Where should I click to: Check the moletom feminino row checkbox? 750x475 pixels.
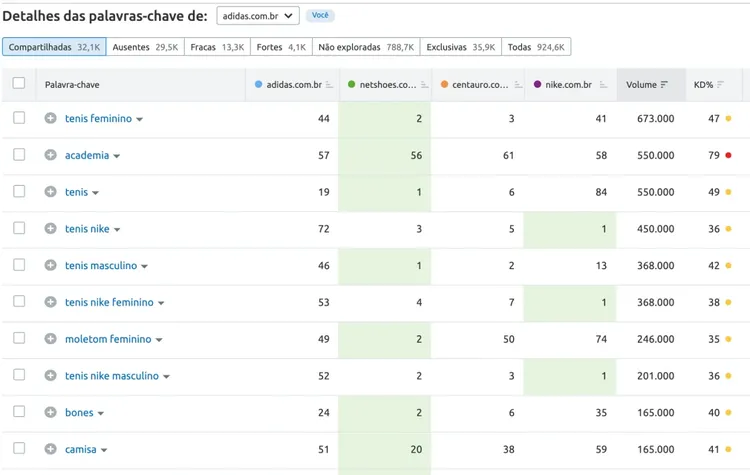tap(19, 338)
